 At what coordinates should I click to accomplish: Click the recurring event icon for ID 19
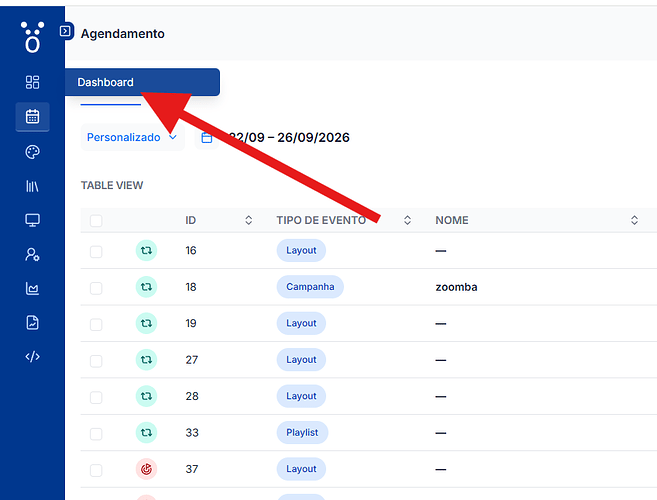[146, 323]
